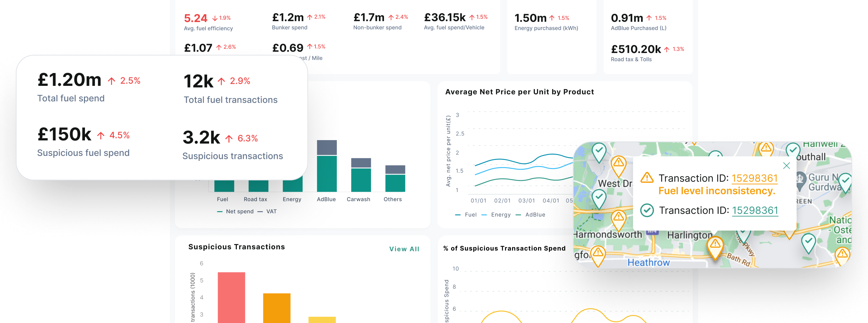The height and width of the screenshot is (323, 868).
Task: Click the 5.24 Avg. fuel efficiency value
Action: point(196,18)
